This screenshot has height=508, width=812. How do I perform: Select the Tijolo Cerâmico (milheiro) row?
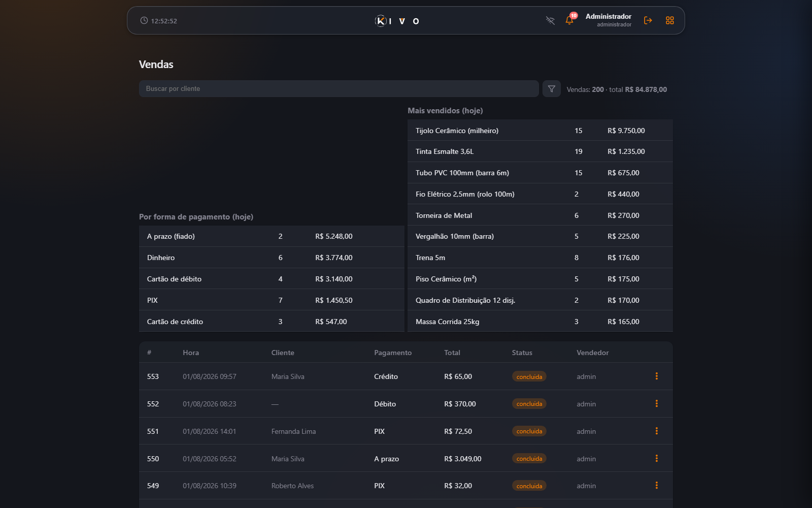(x=540, y=131)
